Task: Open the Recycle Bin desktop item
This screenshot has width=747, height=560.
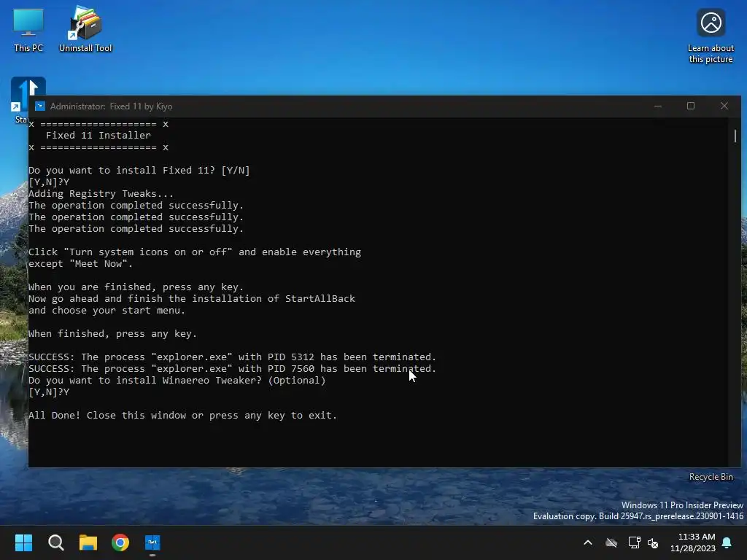Action: coord(711,477)
